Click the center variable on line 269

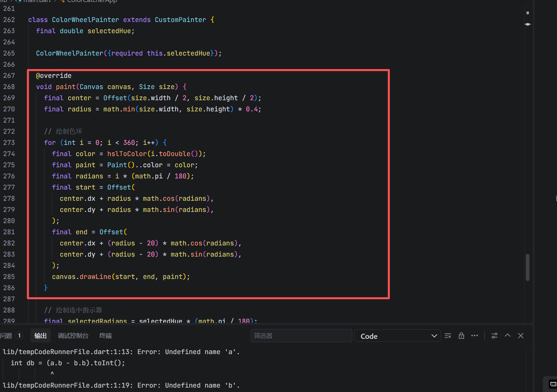[80, 98]
